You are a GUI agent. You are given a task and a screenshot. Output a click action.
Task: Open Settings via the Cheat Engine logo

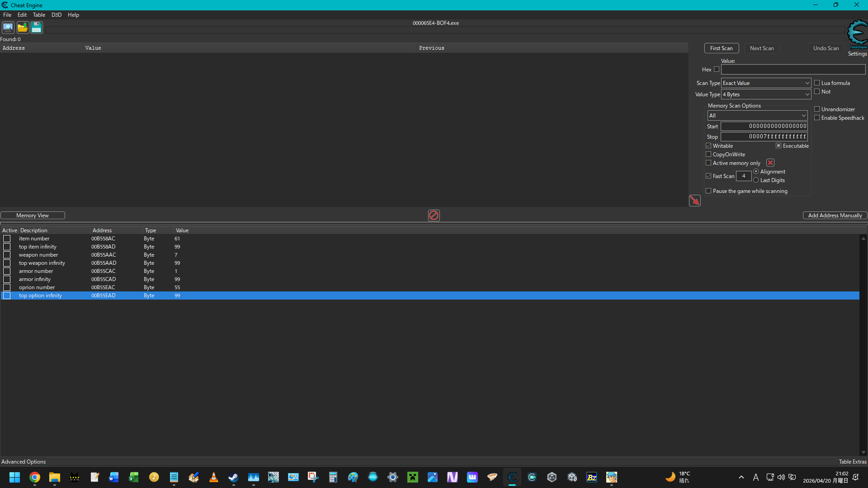857,35
